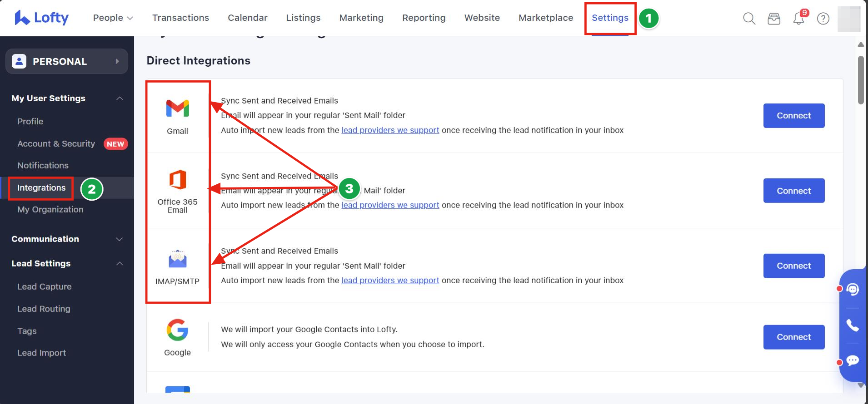Open the chat bubble widget icon
868x404 pixels.
(x=853, y=361)
